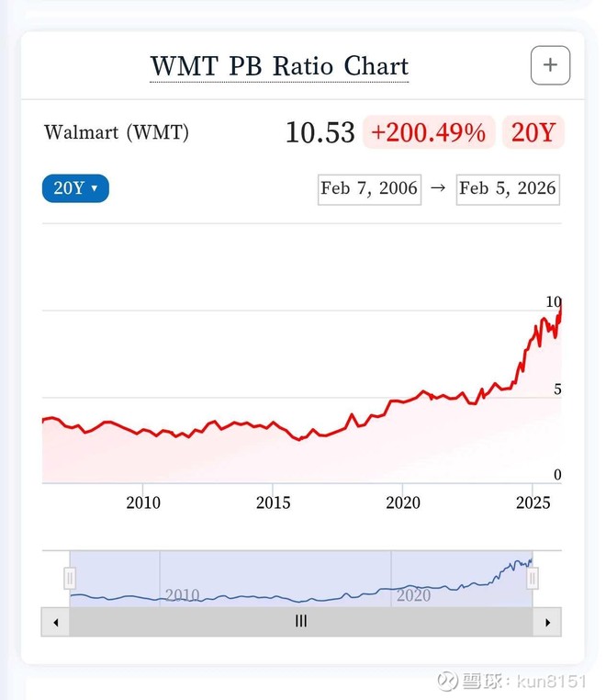
Task: Click the 2010 label inside the range navigator
Action: tap(182, 595)
